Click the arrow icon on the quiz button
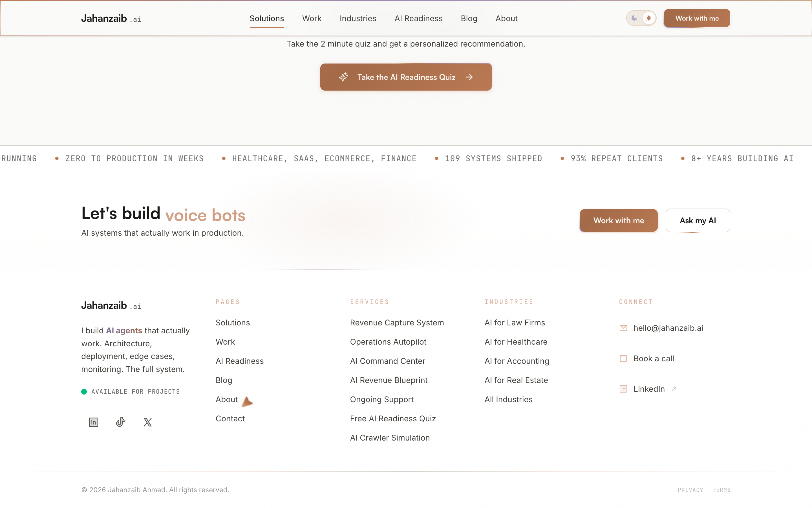This screenshot has height=508, width=812. pos(469,77)
